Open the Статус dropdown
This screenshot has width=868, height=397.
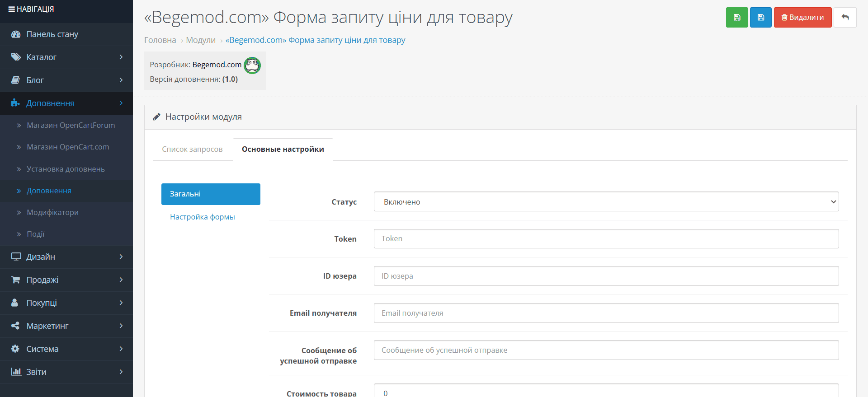[x=606, y=202]
